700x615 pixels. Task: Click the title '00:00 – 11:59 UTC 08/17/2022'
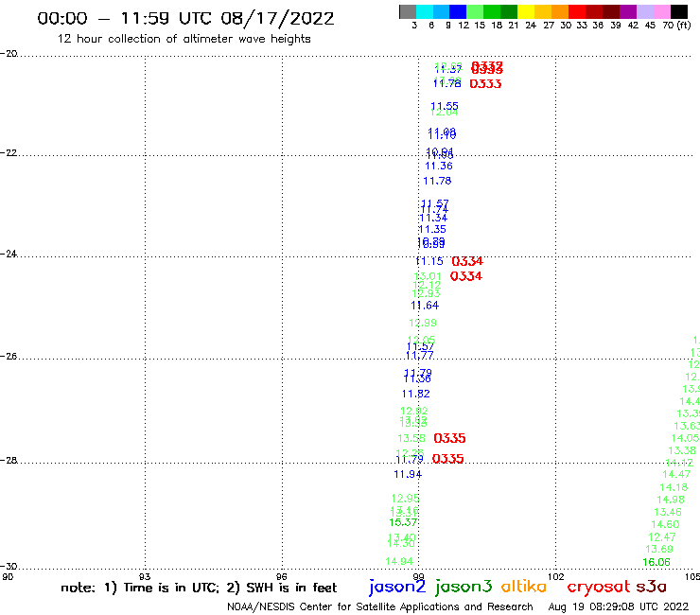coord(185,18)
